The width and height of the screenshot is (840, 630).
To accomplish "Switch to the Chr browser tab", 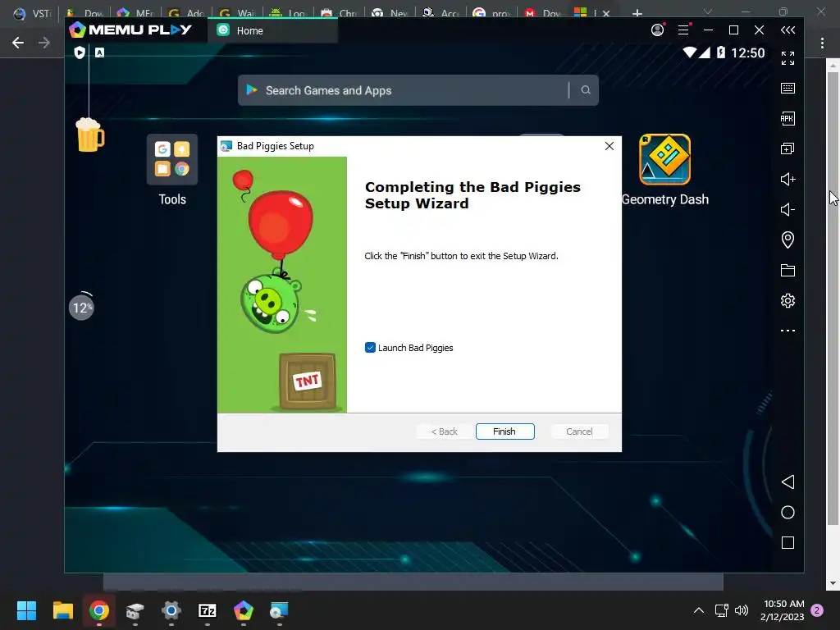I will click(x=339, y=13).
